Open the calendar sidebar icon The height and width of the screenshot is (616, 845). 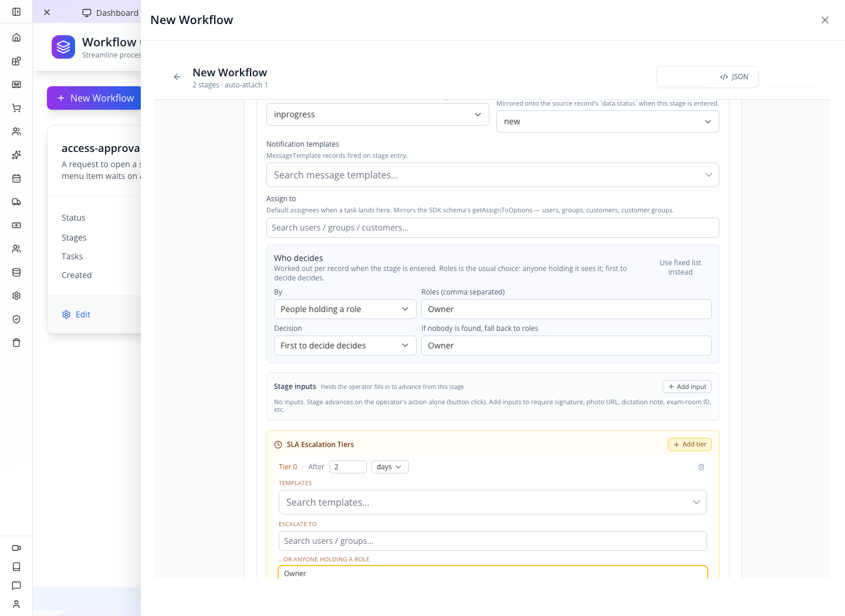tap(16, 178)
